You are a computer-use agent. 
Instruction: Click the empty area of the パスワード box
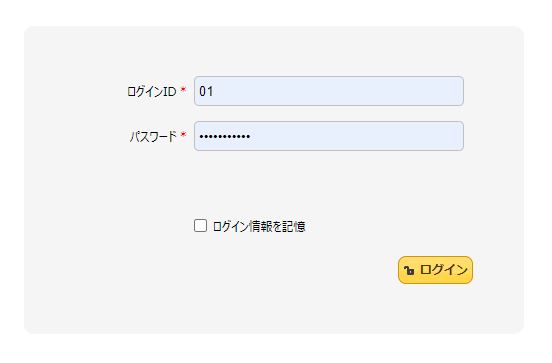pos(357,136)
